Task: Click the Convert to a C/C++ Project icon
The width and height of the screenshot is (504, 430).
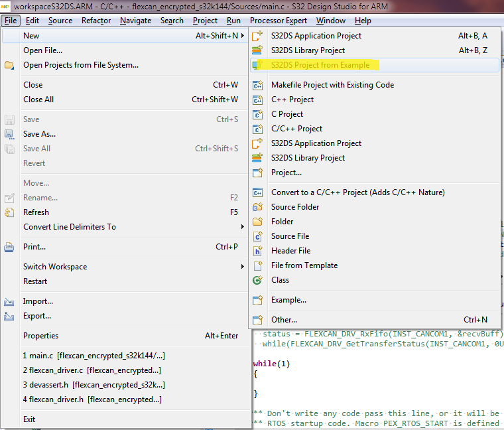Action: click(257, 192)
